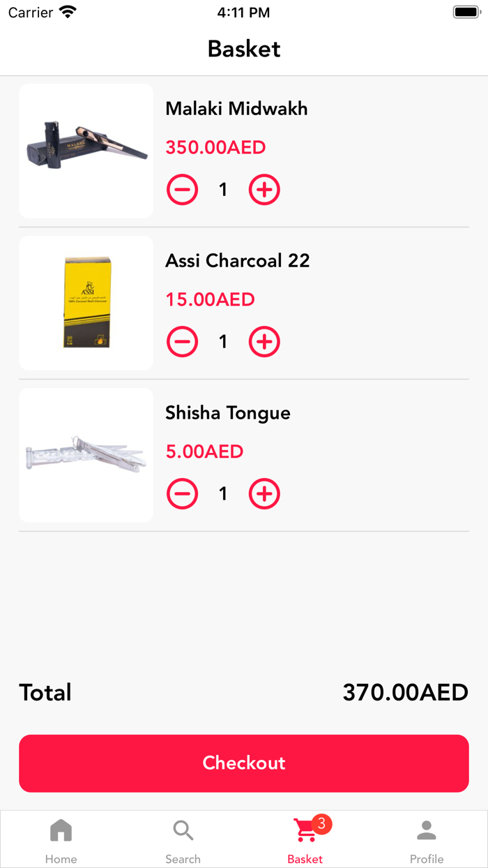Increase quantity of Assi Charcoal 22

pos(264,341)
